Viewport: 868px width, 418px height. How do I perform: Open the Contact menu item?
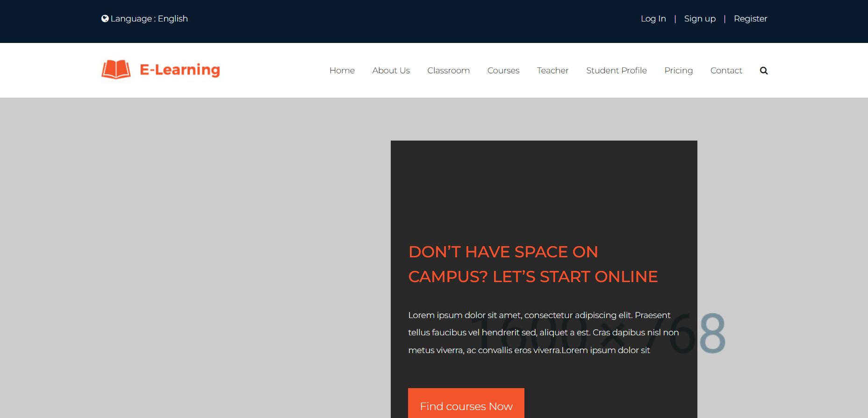tap(726, 71)
